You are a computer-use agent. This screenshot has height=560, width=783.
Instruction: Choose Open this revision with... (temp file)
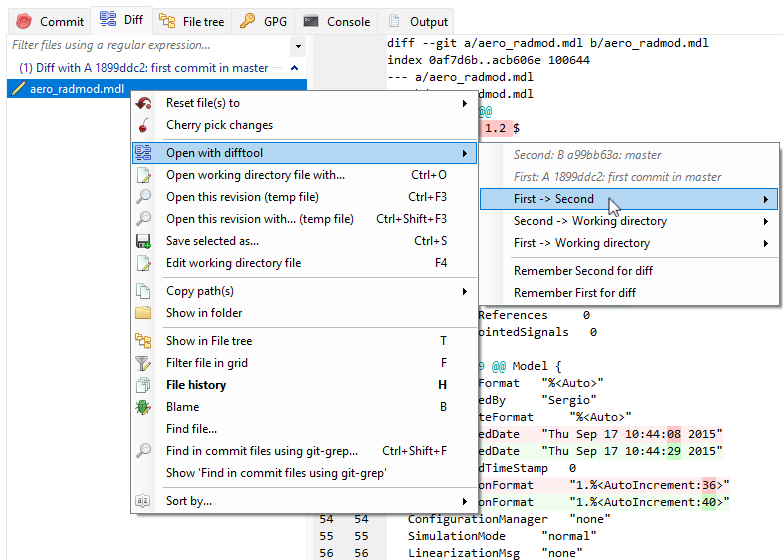click(x=305, y=219)
